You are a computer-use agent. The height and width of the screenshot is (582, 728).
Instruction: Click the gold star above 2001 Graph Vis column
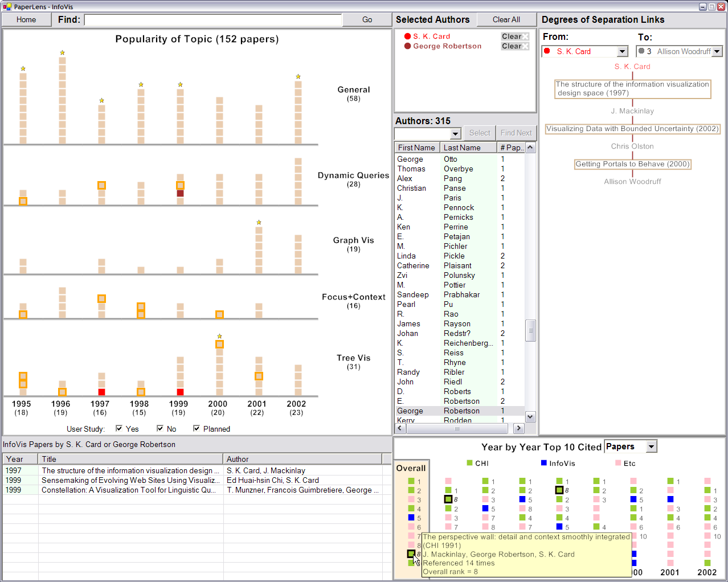point(259,223)
